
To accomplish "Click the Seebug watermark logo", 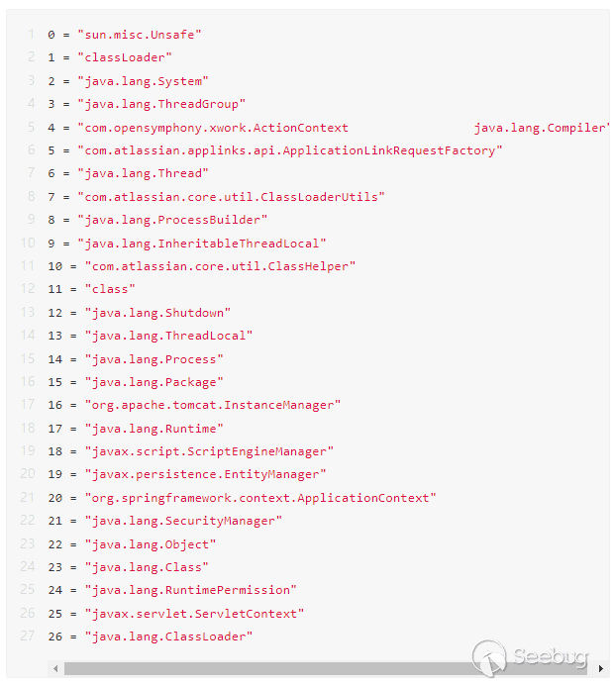I will pyautogui.click(x=530, y=656).
